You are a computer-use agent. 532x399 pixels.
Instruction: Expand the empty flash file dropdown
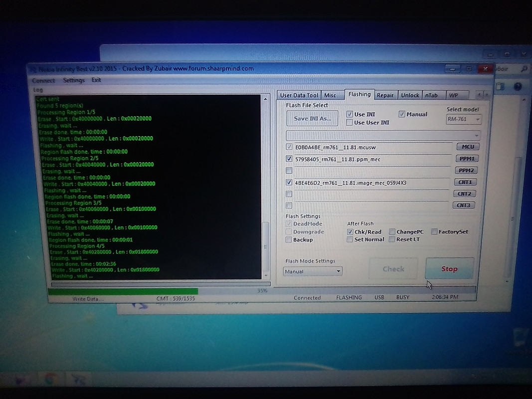coord(383,135)
